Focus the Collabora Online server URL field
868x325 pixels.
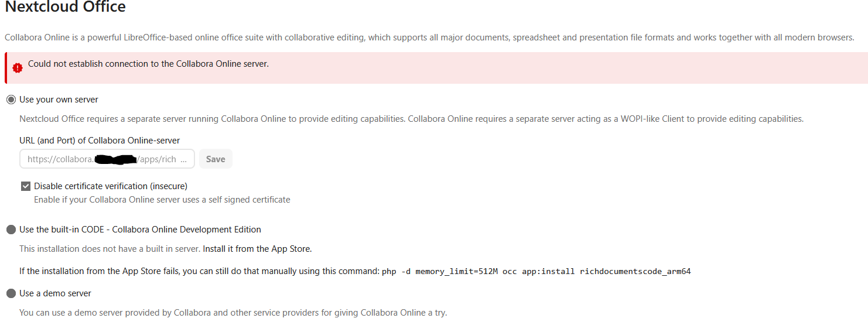pyautogui.click(x=107, y=159)
